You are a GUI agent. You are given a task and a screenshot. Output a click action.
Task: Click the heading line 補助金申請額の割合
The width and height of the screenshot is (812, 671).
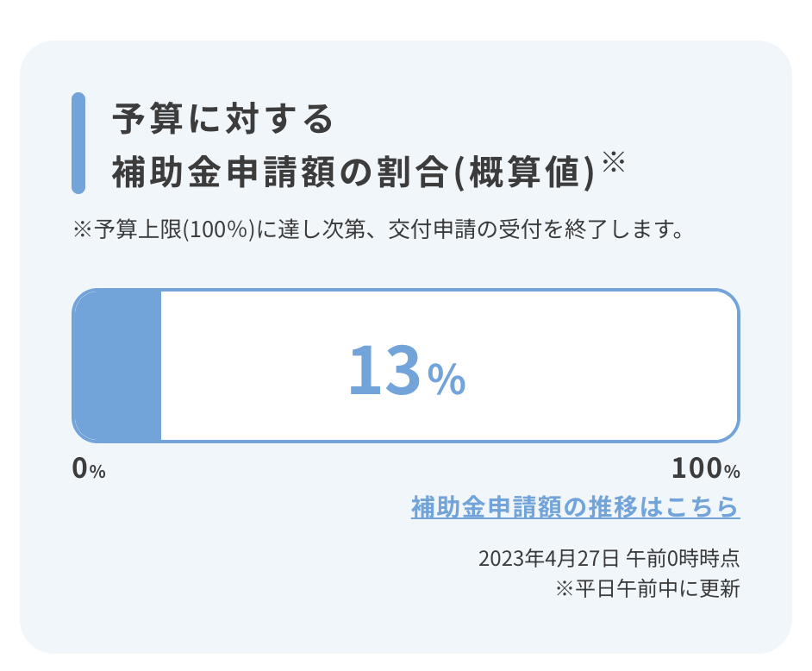click(280, 172)
